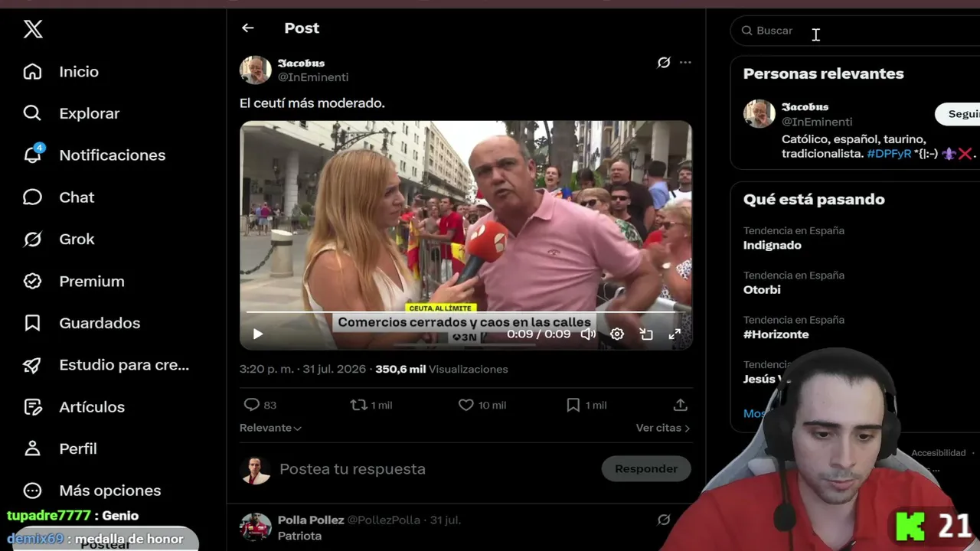This screenshot has height=551, width=980.
Task: Ask Grok about the Jacobus post
Action: (664, 63)
